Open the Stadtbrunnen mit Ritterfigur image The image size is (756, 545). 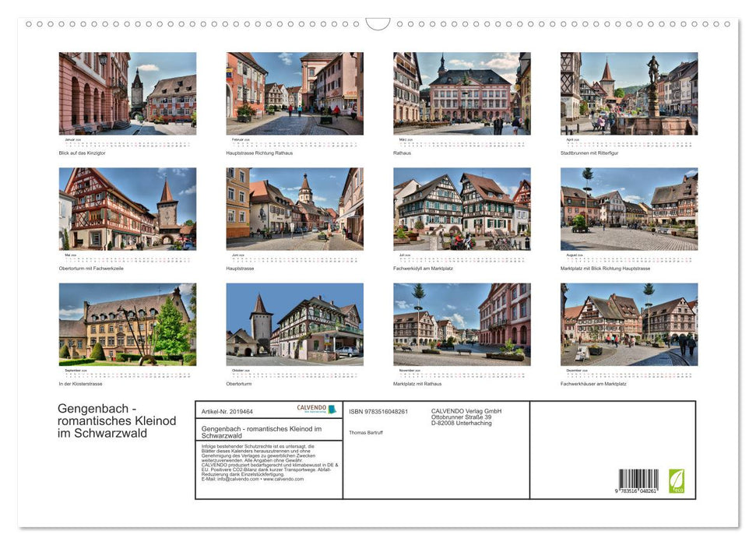pos(628,93)
